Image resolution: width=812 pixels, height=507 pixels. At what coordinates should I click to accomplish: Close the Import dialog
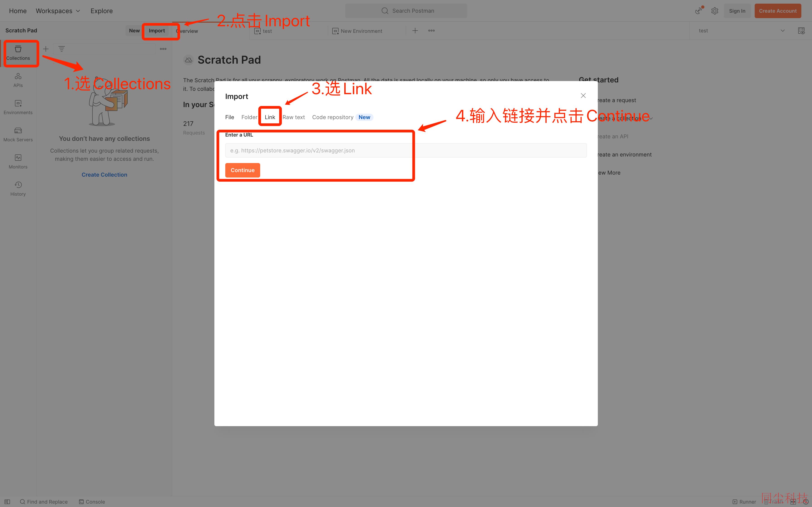pyautogui.click(x=583, y=96)
